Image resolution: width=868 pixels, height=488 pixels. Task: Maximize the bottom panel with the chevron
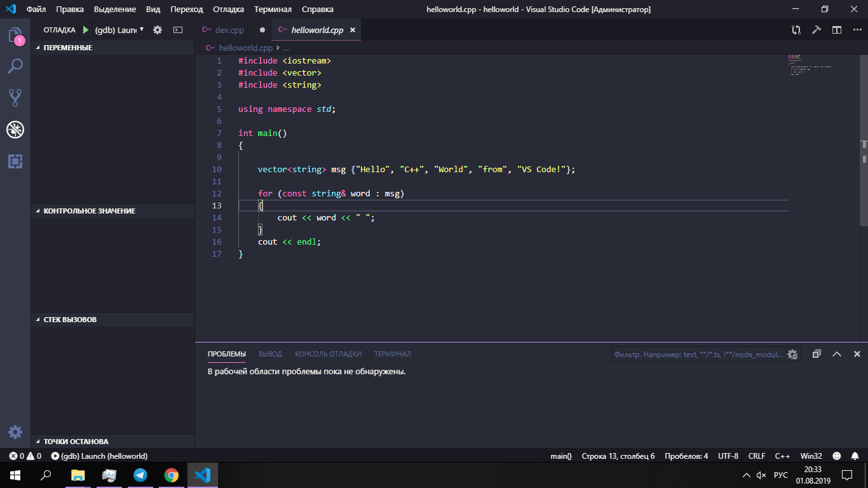pos(837,354)
